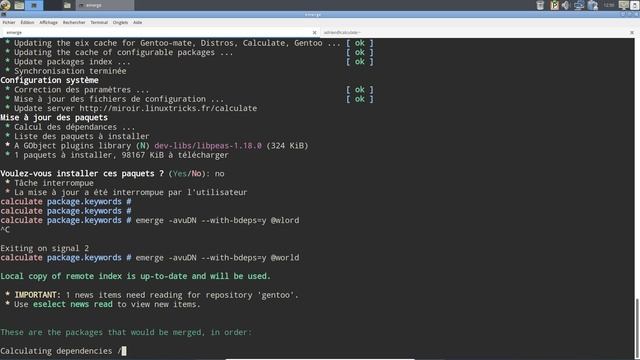Click the 'dev-libs/libpeas-1.18.0' package name
The image size is (640, 360).
(x=208, y=146)
